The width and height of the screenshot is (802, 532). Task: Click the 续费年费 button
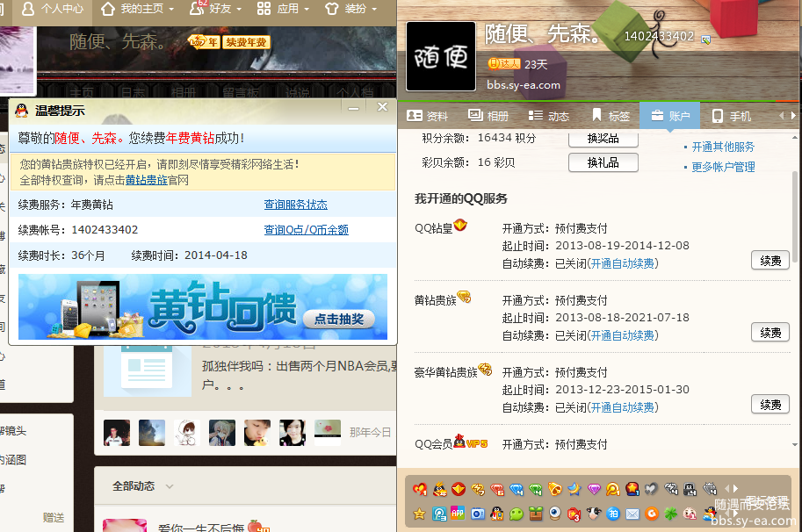(x=246, y=42)
